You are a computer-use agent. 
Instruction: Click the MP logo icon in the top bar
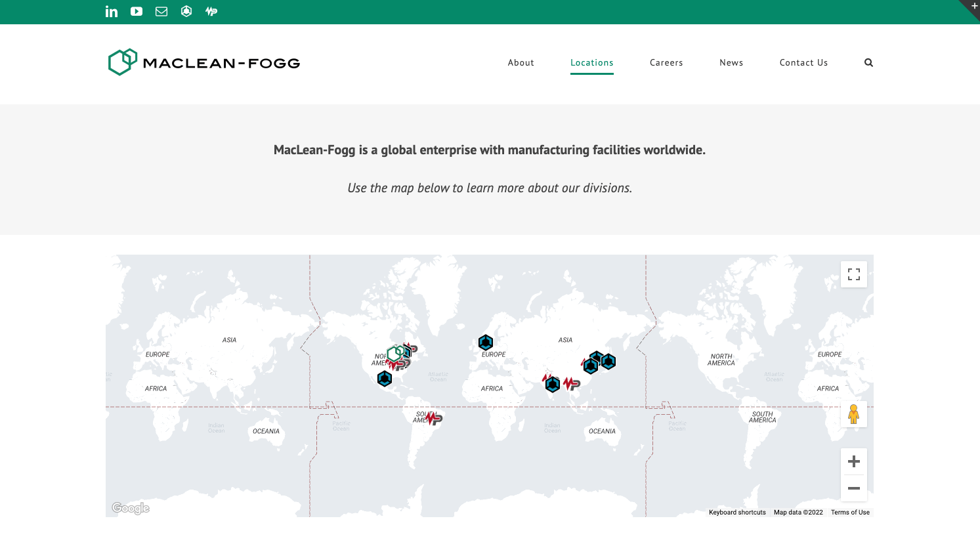click(x=211, y=11)
